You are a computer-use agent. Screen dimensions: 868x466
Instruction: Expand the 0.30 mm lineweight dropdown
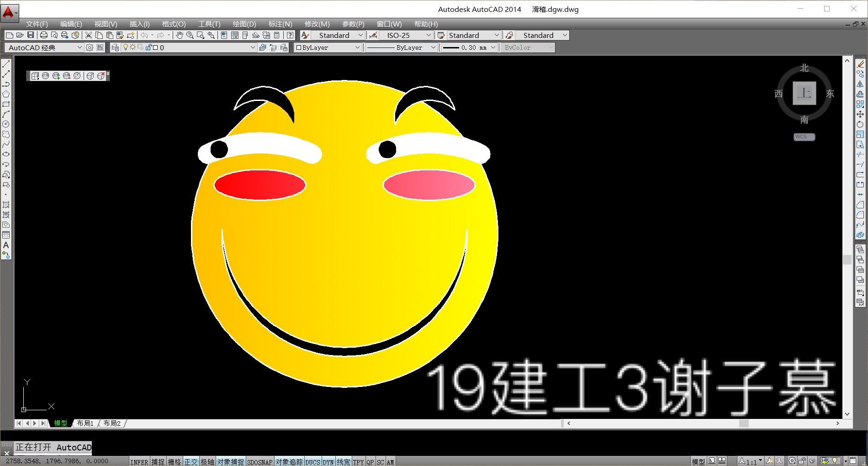(493, 48)
